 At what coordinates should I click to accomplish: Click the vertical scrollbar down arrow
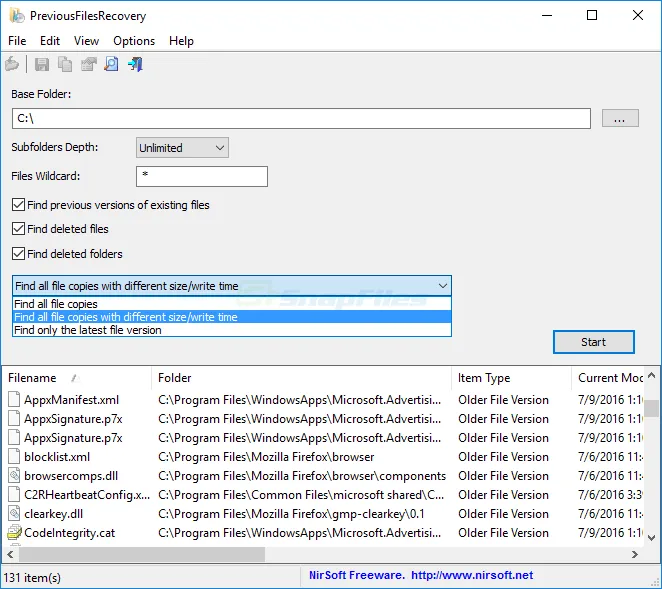click(x=651, y=537)
